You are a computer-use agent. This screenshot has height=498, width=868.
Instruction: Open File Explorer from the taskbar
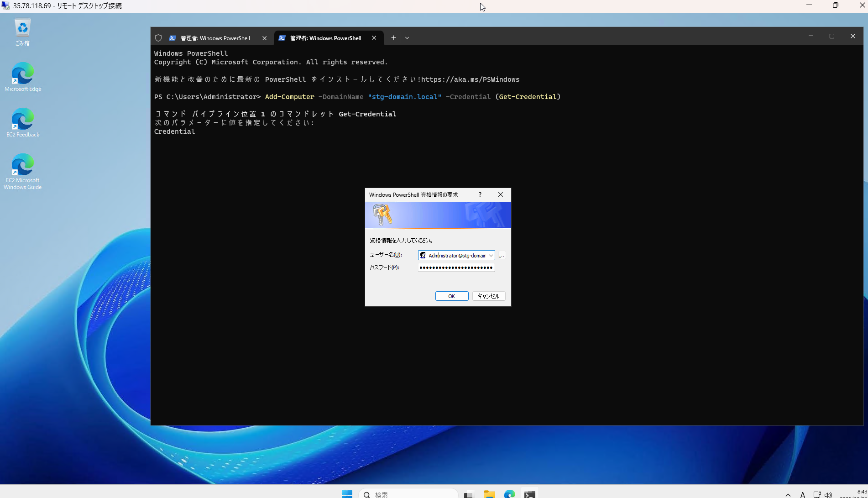pos(489,494)
